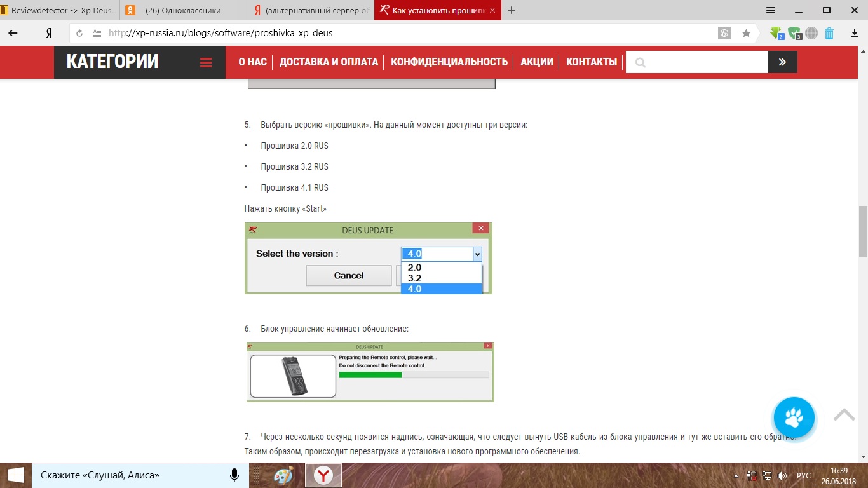The height and width of the screenshot is (488, 868).
Task: Click the microphone icon in Alisa search
Action: pyautogui.click(x=234, y=475)
